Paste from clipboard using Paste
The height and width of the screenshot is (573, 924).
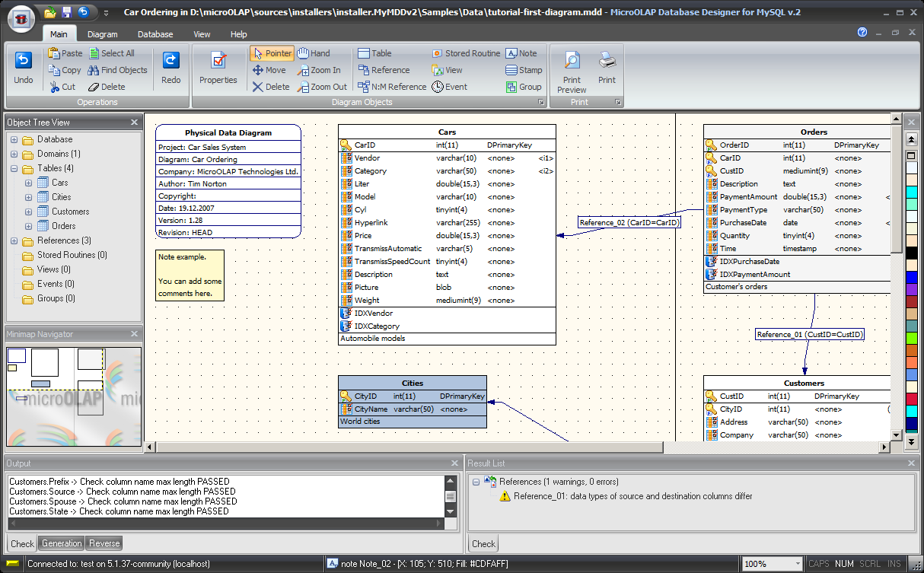[65, 53]
